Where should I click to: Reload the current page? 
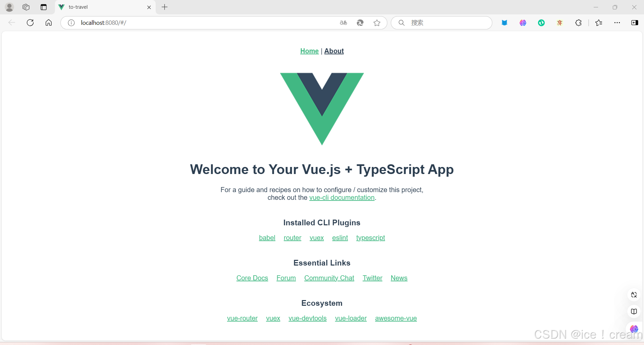30,22
